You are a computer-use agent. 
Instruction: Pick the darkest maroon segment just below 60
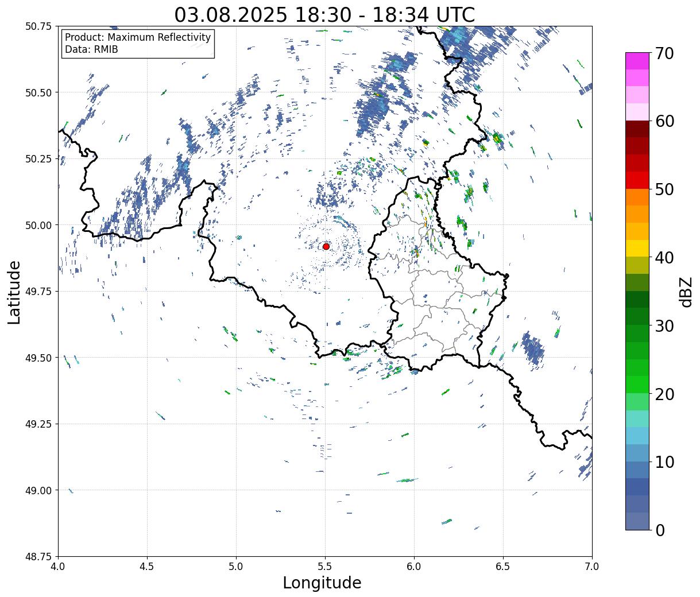[x=637, y=129]
